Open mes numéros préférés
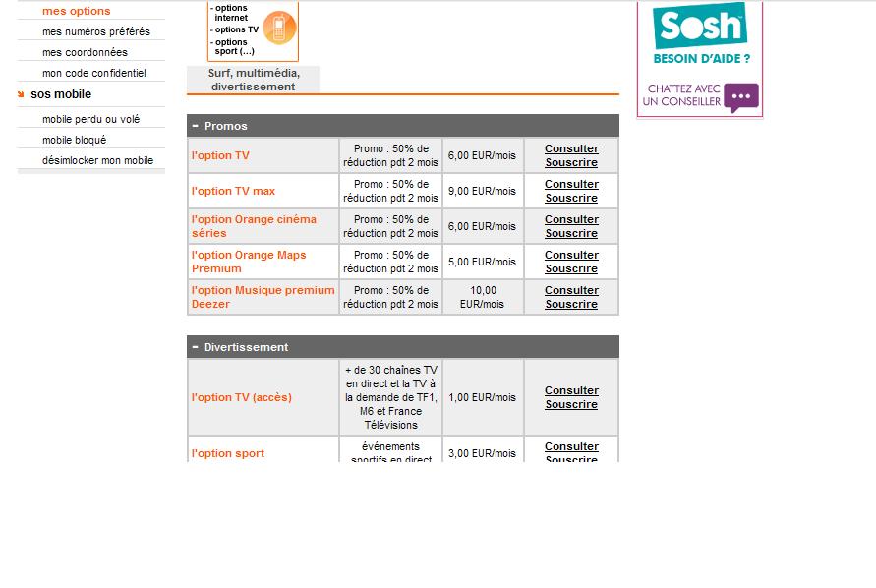Viewport: 876px width, 588px height. [96, 31]
